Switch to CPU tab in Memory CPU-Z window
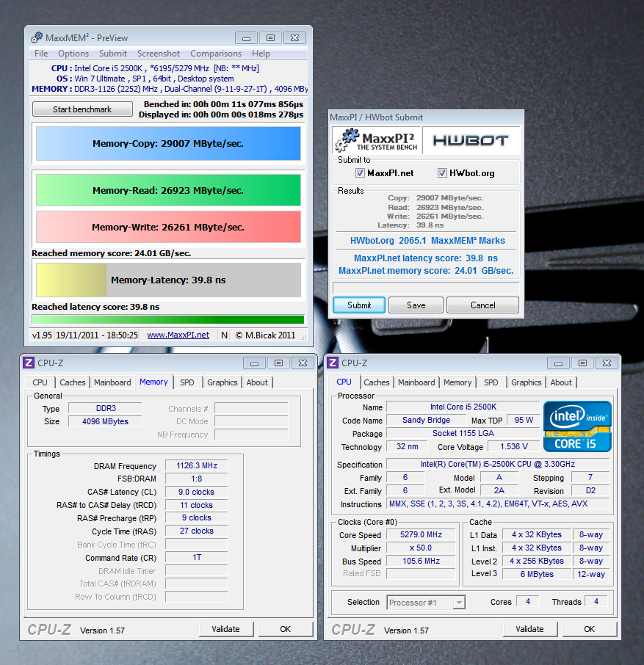644x665 pixels. pyautogui.click(x=40, y=382)
